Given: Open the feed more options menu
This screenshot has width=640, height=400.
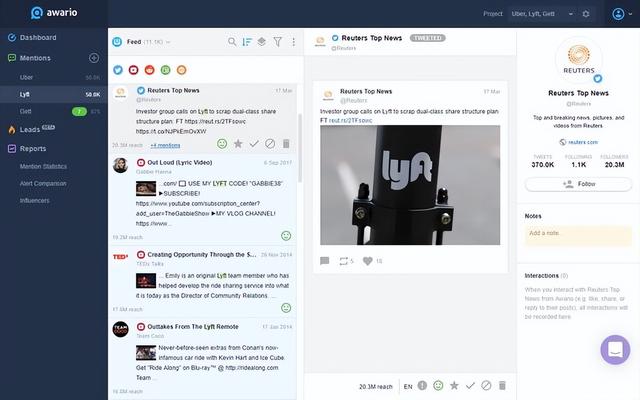Looking at the screenshot, I should tap(293, 42).
